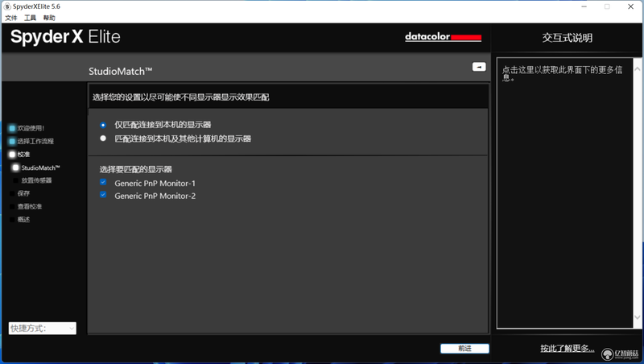Open the 帮助 menu
The width and height of the screenshot is (644, 364).
49,18
